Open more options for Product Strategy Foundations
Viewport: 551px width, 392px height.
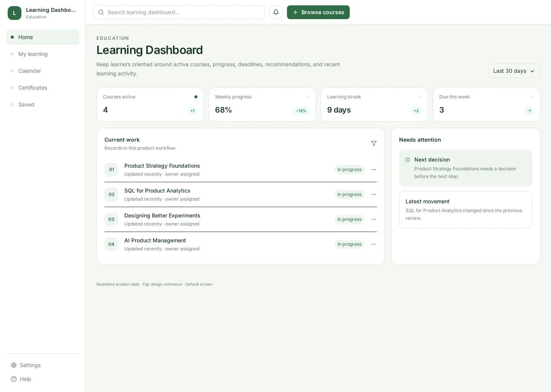(x=374, y=170)
